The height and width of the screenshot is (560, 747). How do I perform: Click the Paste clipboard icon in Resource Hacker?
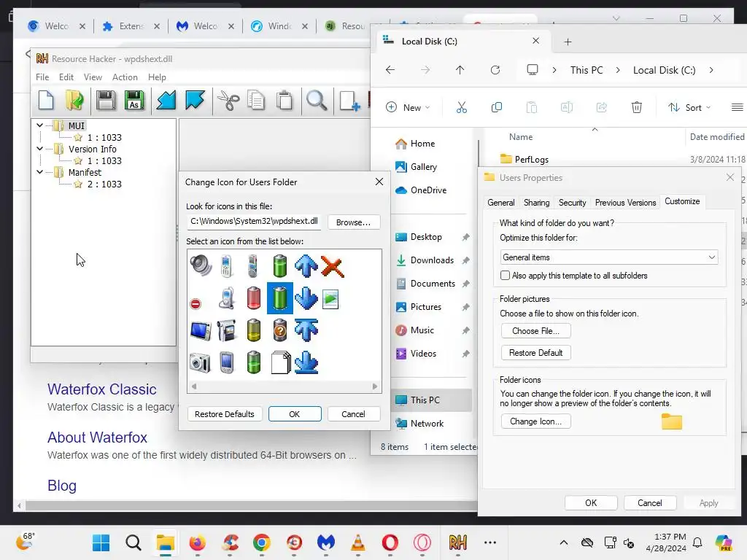pos(285,101)
